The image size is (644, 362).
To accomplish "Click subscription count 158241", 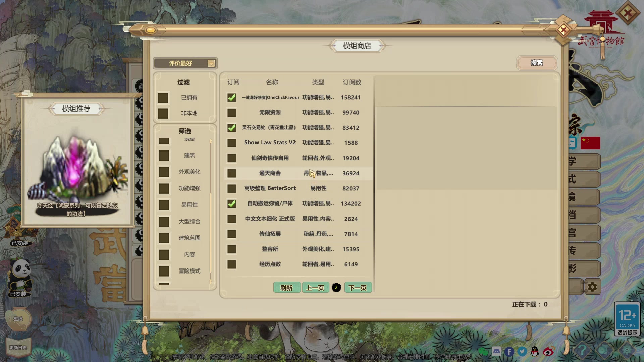I will click(x=351, y=97).
